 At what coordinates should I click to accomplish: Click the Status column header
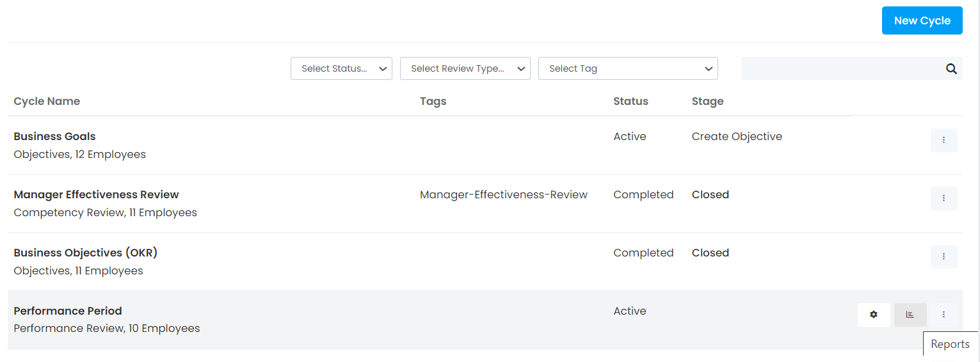point(631,101)
